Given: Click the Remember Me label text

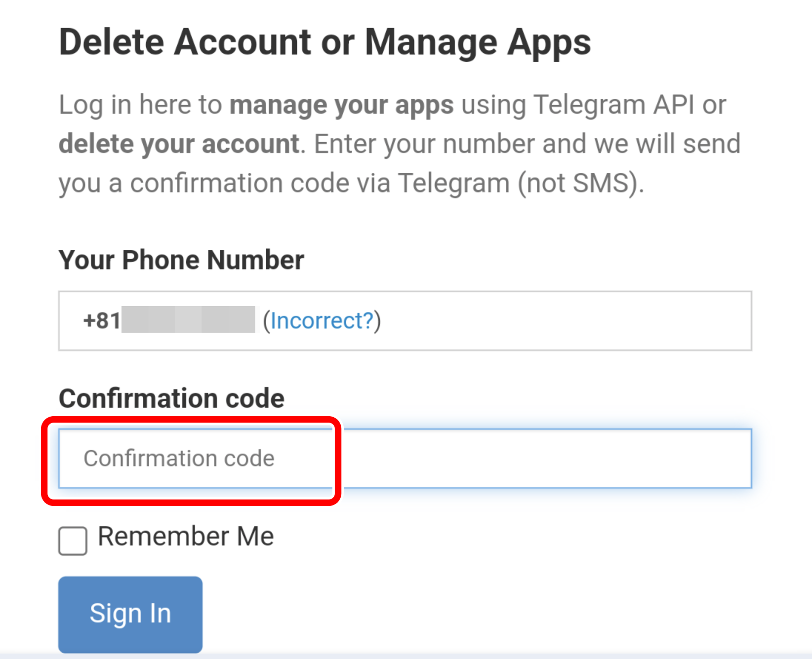Looking at the screenshot, I should pyautogui.click(x=186, y=537).
